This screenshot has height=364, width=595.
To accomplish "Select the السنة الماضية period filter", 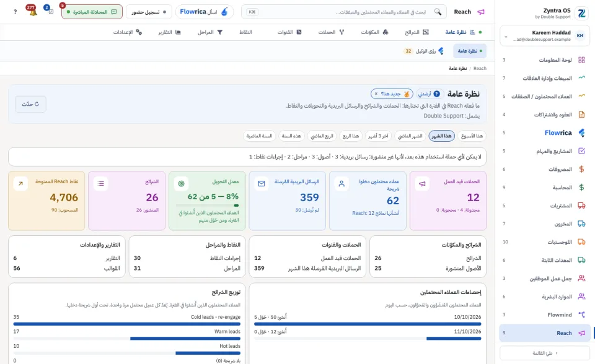I will click(x=259, y=136).
